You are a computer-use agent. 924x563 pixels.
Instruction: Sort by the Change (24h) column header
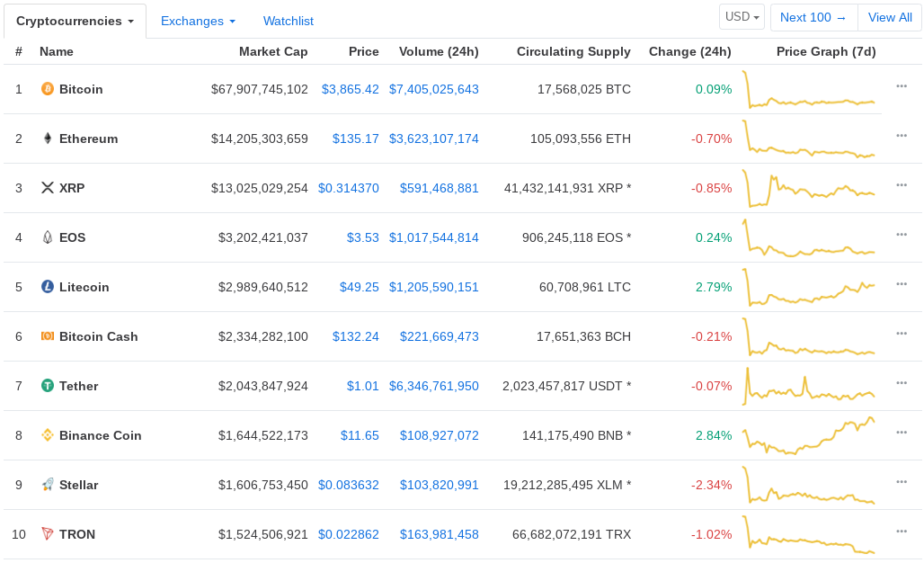(x=690, y=52)
